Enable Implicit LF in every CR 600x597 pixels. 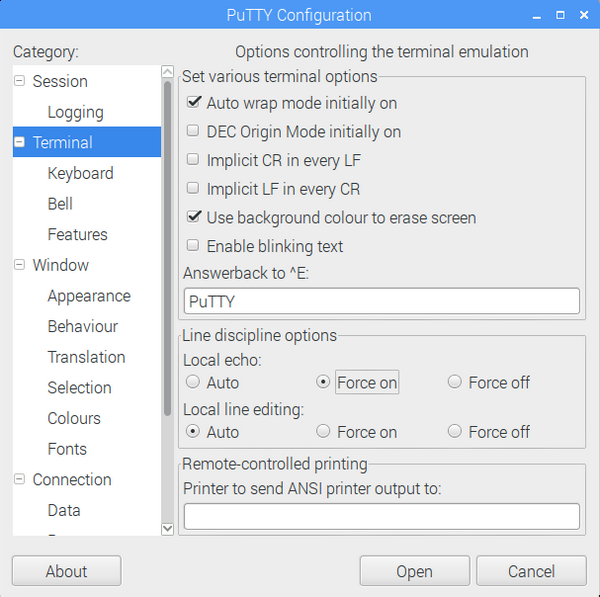tap(193, 188)
